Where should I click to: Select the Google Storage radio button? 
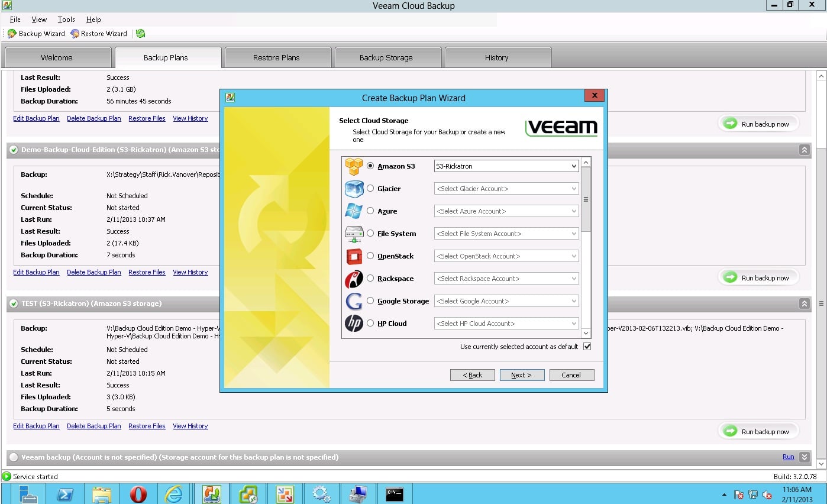click(x=370, y=301)
